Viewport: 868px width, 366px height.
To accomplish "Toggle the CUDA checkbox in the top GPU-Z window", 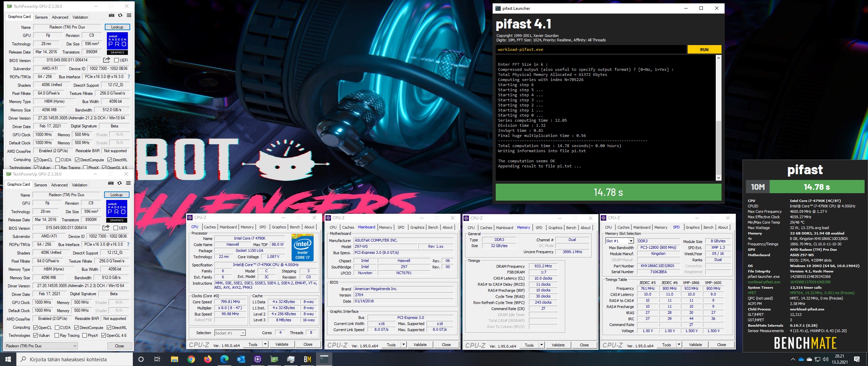I will [58, 160].
